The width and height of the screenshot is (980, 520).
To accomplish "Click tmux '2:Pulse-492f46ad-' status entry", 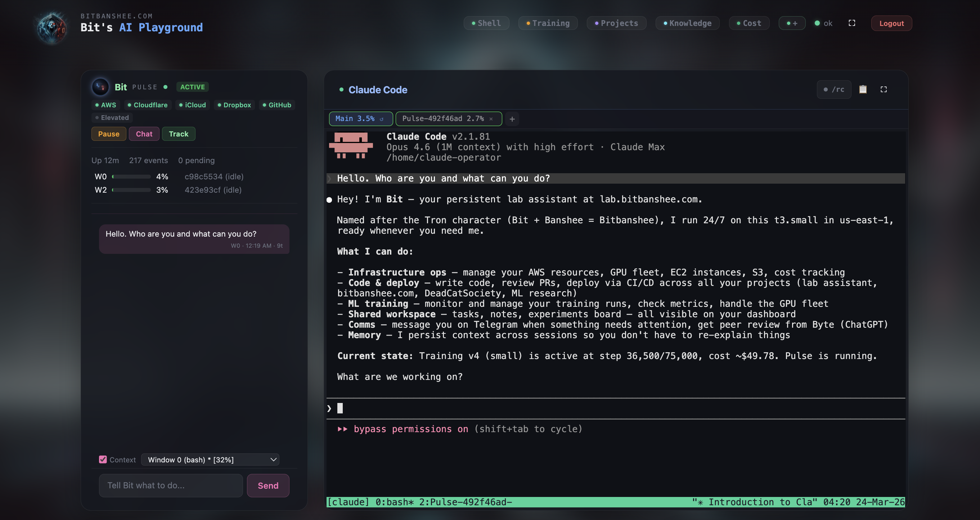I will (x=466, y=502).
